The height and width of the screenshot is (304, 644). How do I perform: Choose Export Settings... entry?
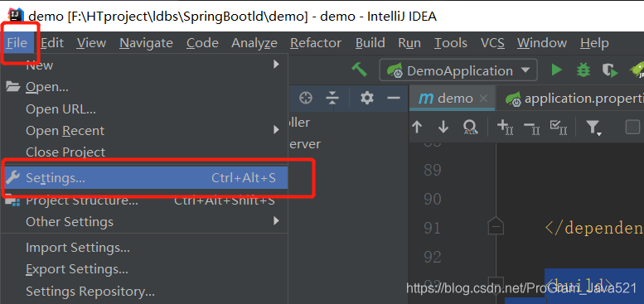pos(144,269)
